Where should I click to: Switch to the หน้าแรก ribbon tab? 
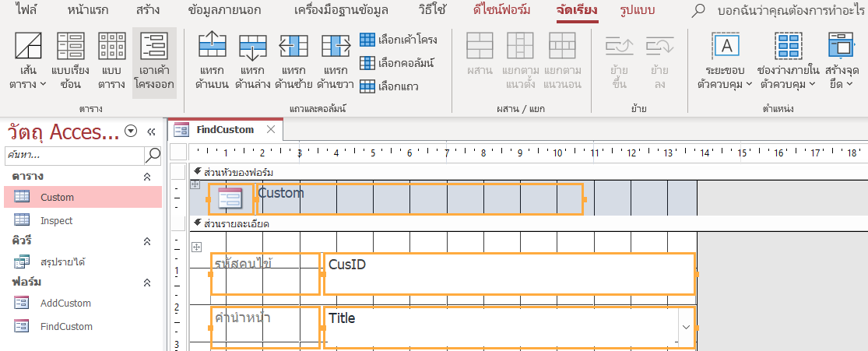tap(88, 11)
